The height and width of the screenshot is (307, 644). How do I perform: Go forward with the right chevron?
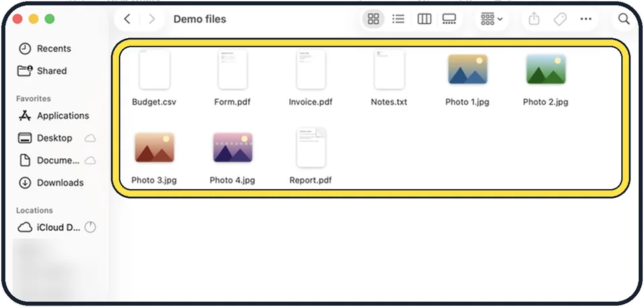[152, 19]
